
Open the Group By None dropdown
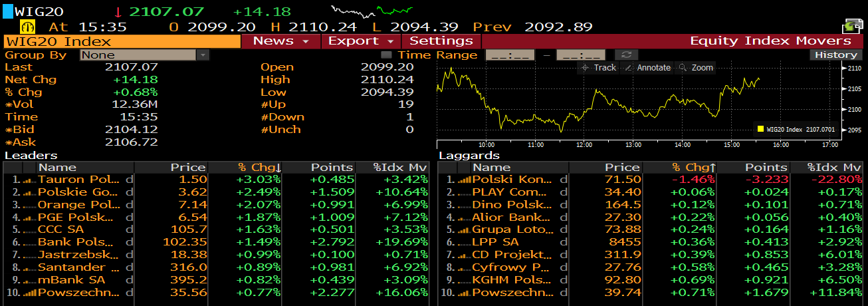point(145,55)
